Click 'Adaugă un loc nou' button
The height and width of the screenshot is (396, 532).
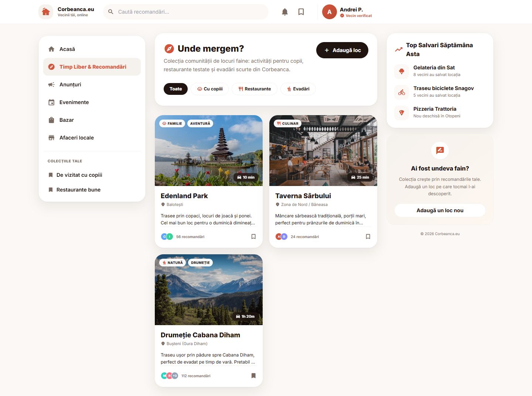pyautogui.click(x=440, y=210)
